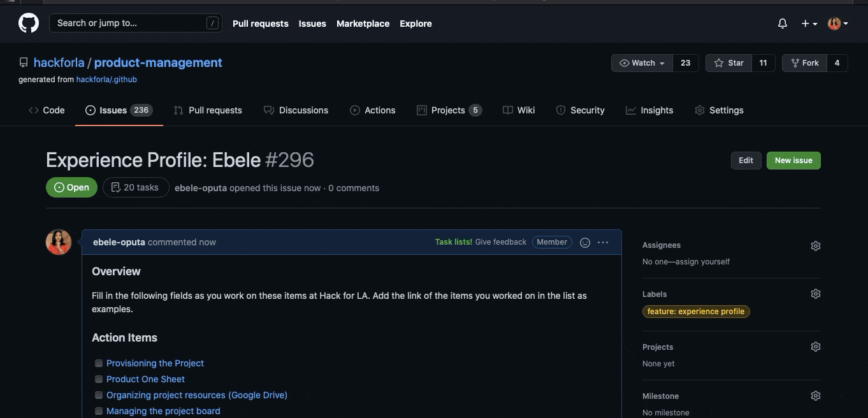Click the New issue button
Screen dimensions: 868x418
tap(793, 160)
